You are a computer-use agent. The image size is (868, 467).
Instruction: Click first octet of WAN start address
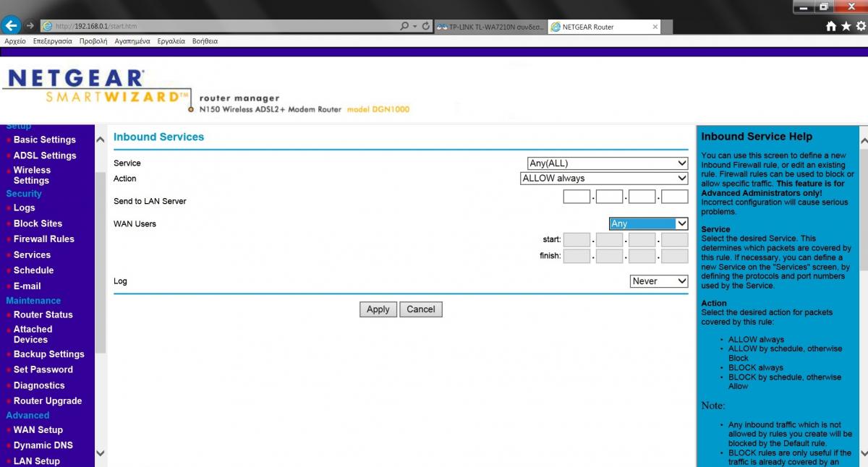pos(576,240)
